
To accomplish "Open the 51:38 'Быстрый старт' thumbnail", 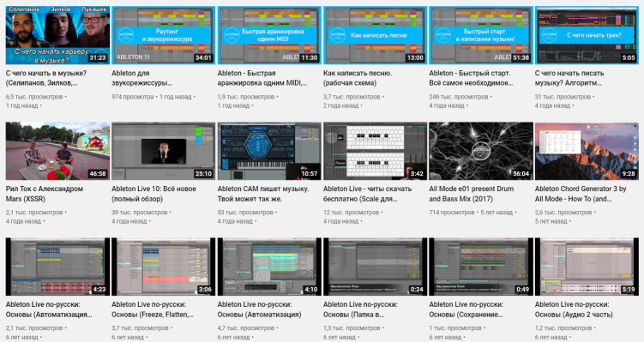I will (481, 35).
